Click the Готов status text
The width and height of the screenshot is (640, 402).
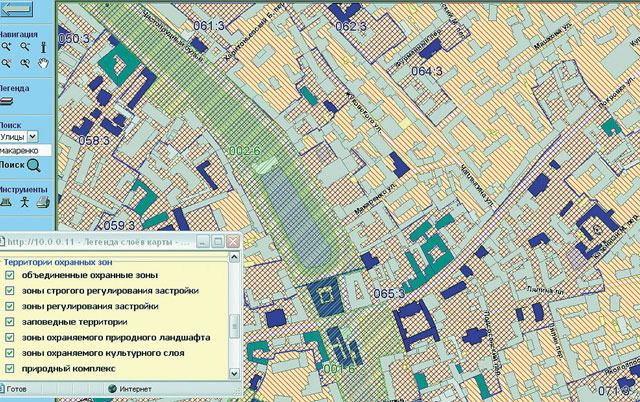click(16, 389)
